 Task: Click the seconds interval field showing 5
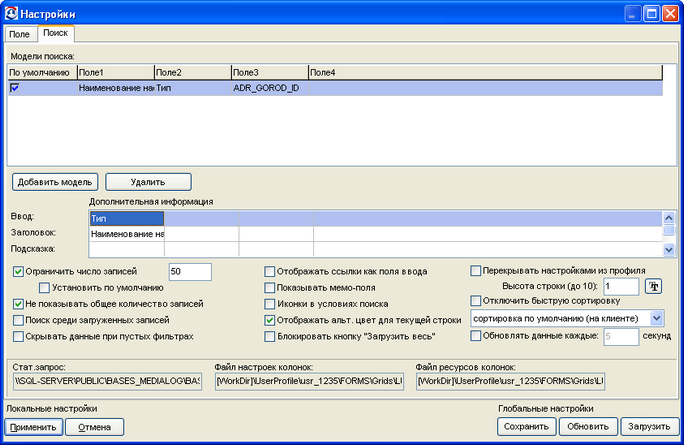621,337
